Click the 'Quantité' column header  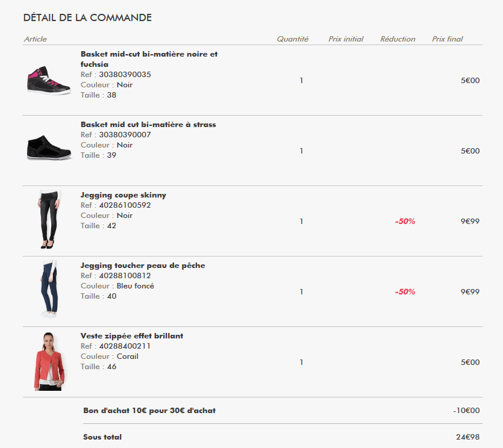[293, 39]
